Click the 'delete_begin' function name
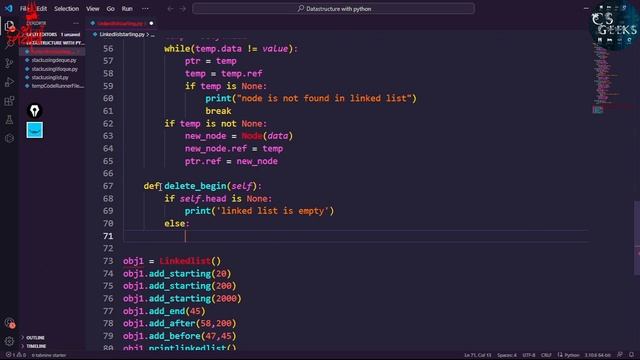This screenshot has width=640, height=360. 195,186
